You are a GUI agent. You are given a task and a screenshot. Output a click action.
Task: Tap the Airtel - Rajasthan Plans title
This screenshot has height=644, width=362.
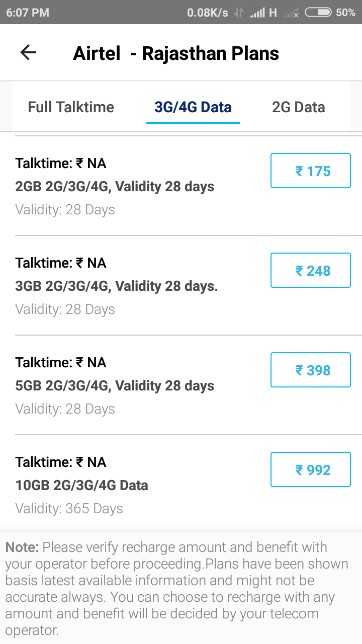pos(176,53)
